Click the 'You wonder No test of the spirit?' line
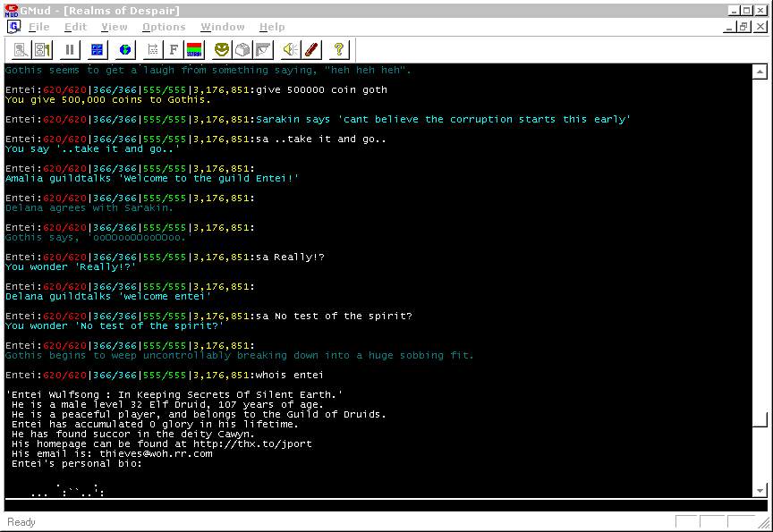This screenshot has width=773, height=532. (115, 326)
